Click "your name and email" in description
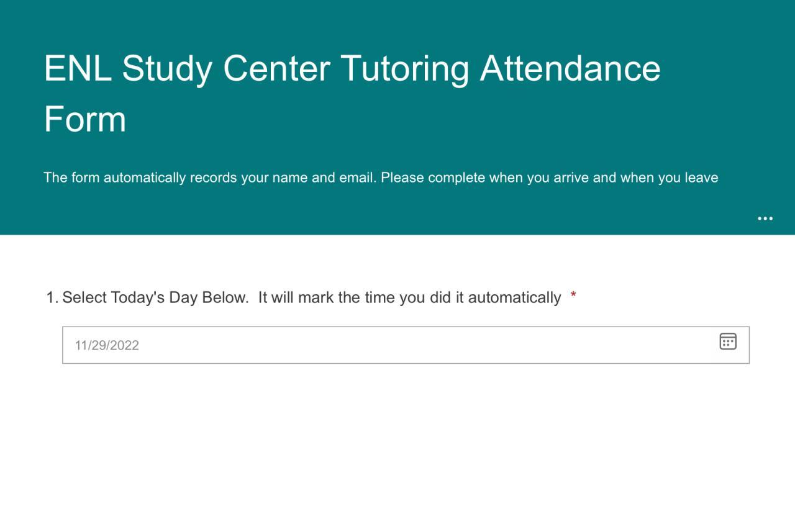Viewport: 795px width, 532px height. (x=307, y=178)
